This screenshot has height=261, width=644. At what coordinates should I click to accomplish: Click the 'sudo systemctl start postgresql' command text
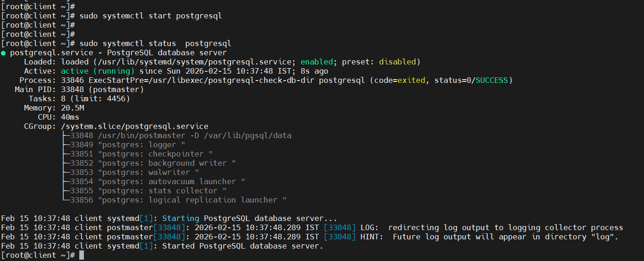pyautogui.click(x=151, y=16)
